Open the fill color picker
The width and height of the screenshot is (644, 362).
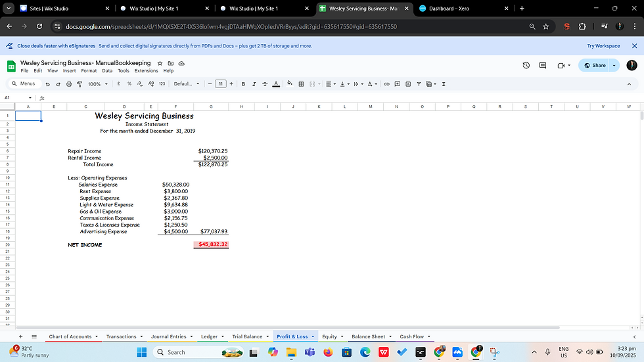[290, 83]
